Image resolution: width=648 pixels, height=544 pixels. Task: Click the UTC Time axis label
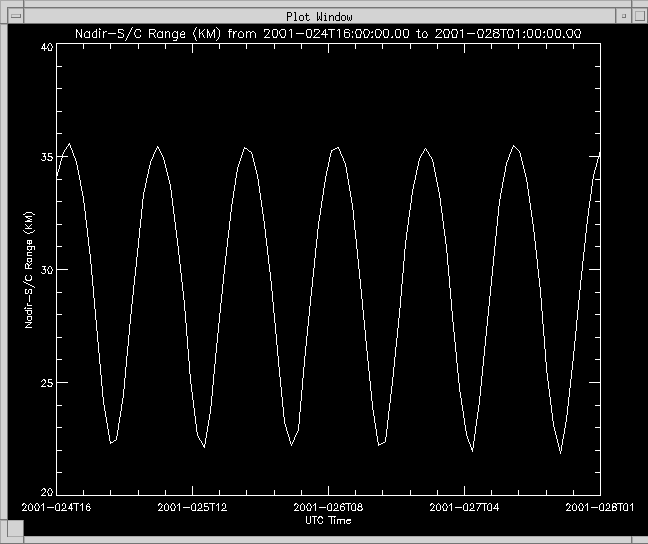click(328, 520)
